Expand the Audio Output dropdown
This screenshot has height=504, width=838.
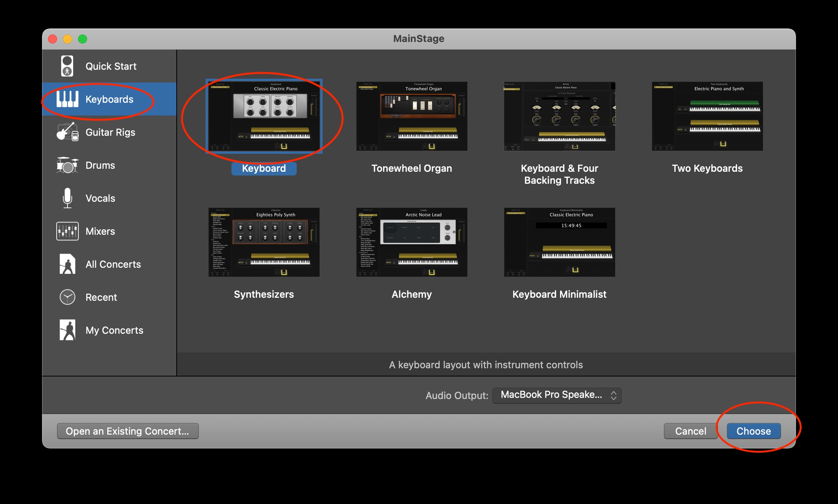click(557, 395)
